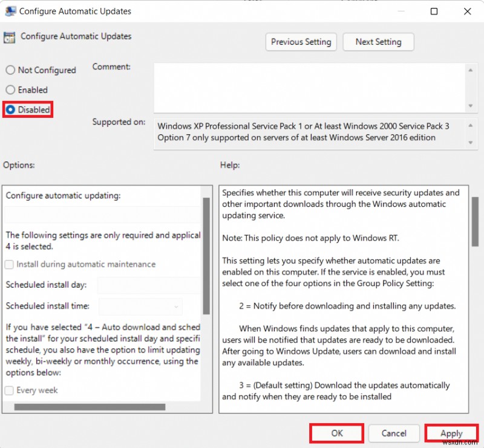Maximize the Configure Automatic Updates dialog

coord(434,11)
